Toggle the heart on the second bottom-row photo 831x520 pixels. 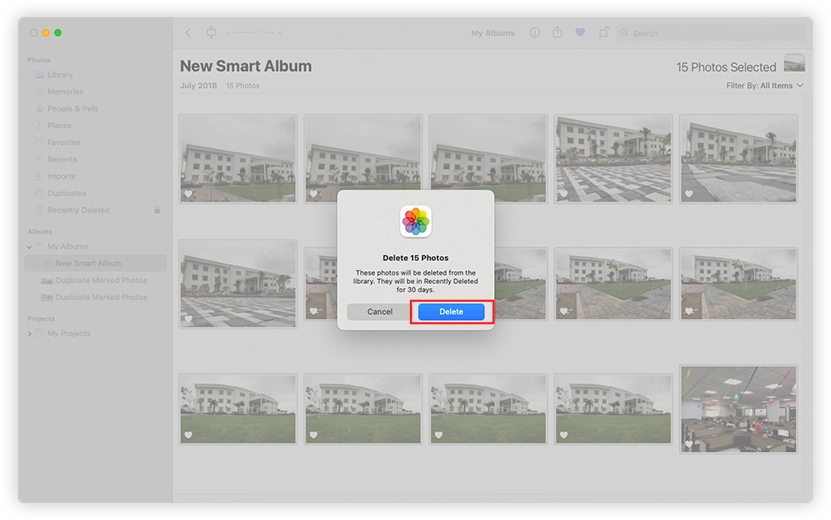click(313, 435)
